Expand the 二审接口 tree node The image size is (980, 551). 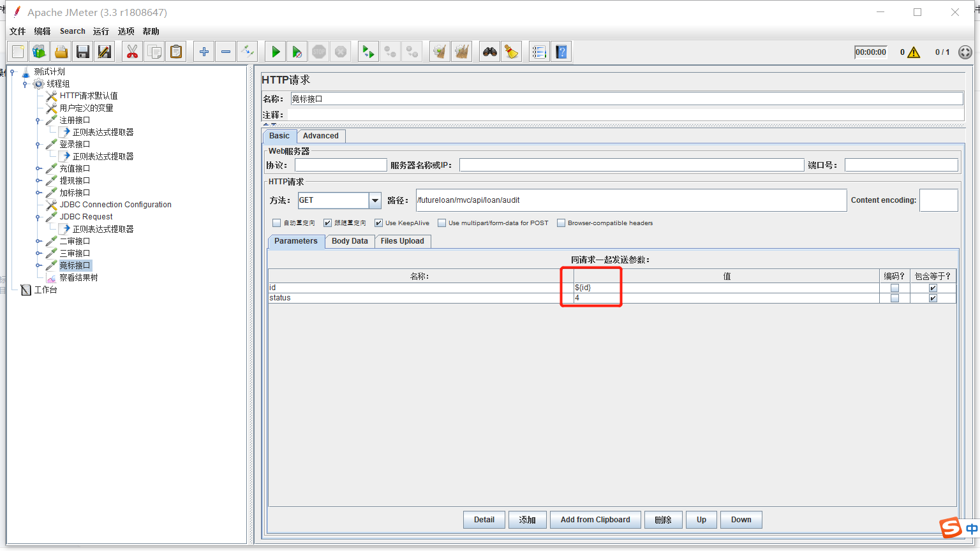pyautogui.click(x=38, y=242)
